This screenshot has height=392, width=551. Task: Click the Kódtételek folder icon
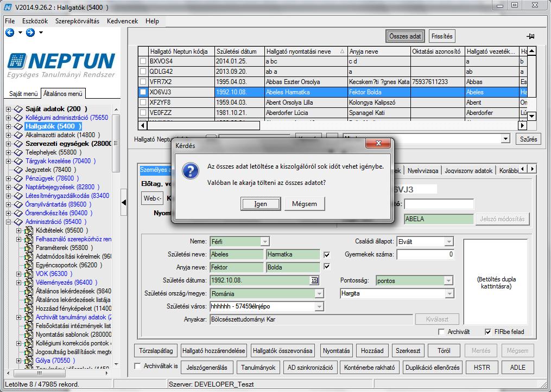pos(29,230)
